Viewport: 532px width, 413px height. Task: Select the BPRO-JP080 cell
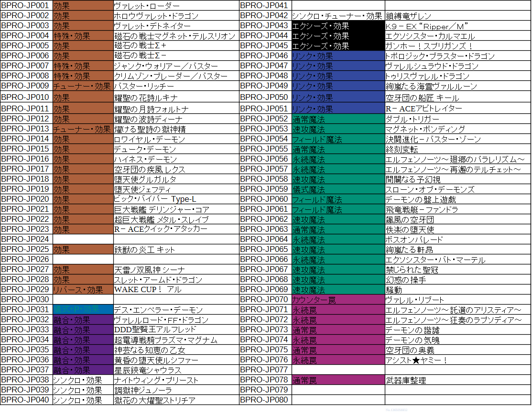pyautogui.click(x=265, y=400)
